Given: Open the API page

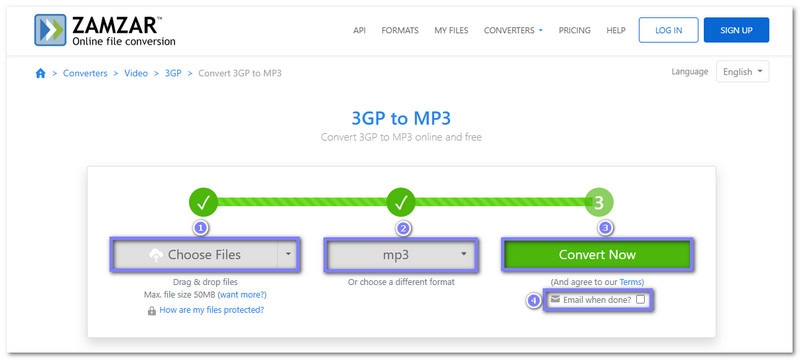Looking at the screenshot, I should (359, 31).
